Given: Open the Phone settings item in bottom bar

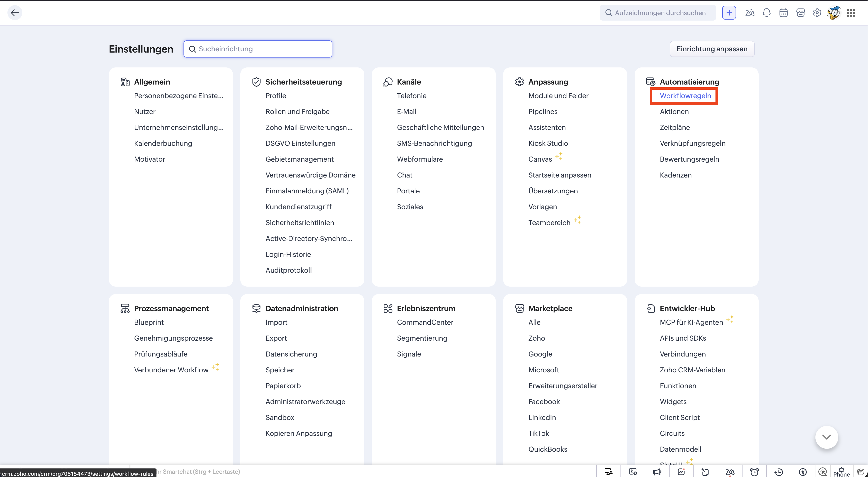Looking at the screenshot, I should tap(841, 472).
